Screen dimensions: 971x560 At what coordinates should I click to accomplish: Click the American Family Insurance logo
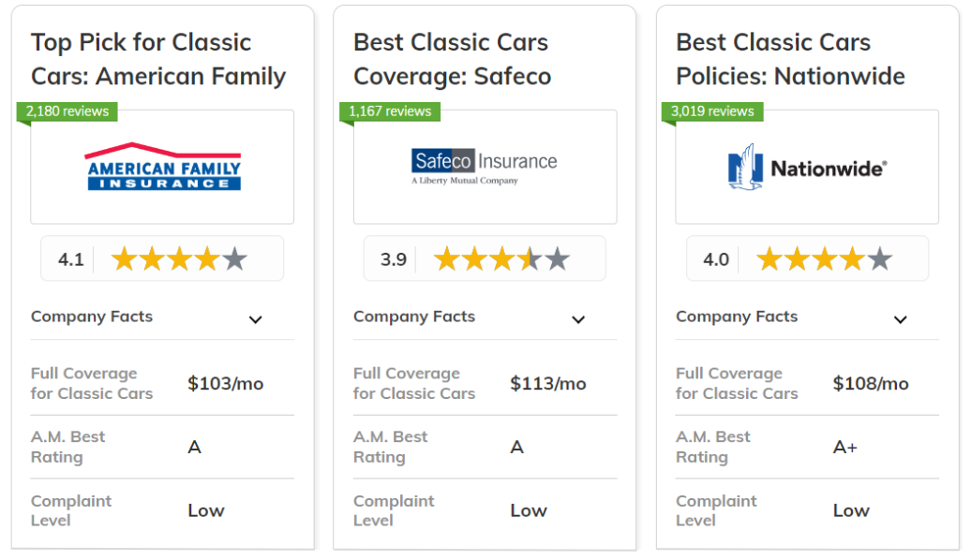(x=163, y=167)
